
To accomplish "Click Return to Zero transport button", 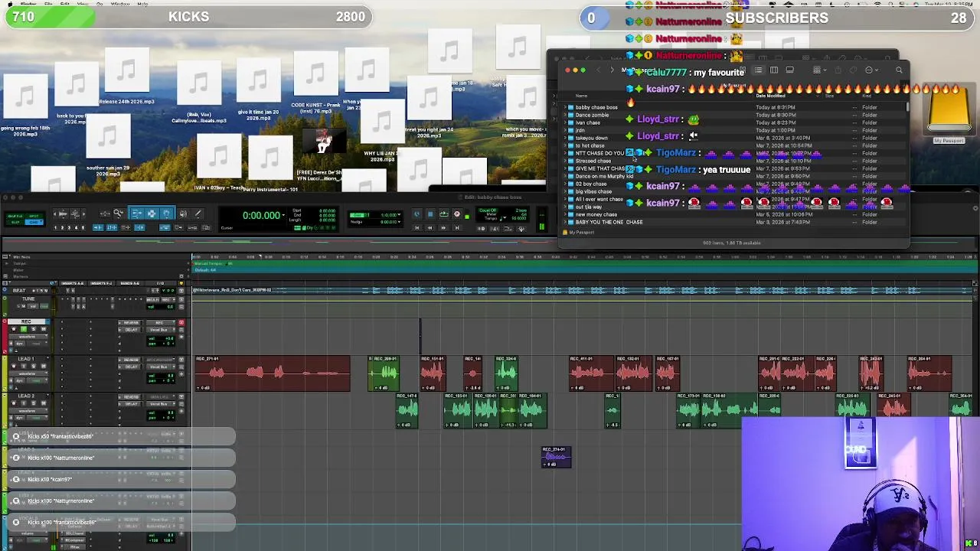I will click(416, 227).
